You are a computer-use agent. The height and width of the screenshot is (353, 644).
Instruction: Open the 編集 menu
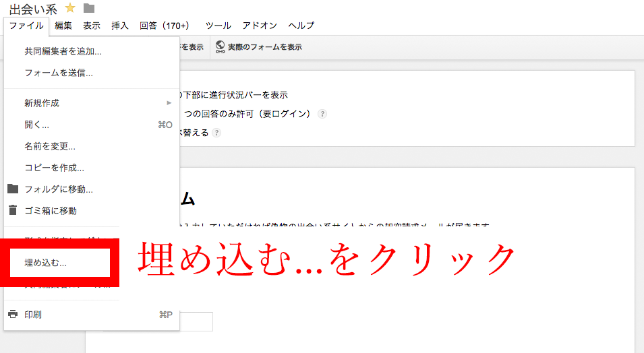pyautogui.click(x=63, y=26)
